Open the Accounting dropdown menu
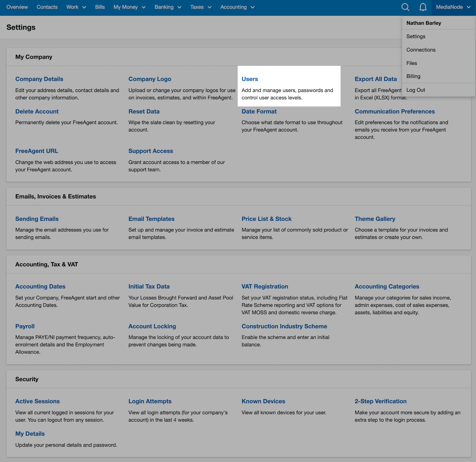 [x=237, y=7]
